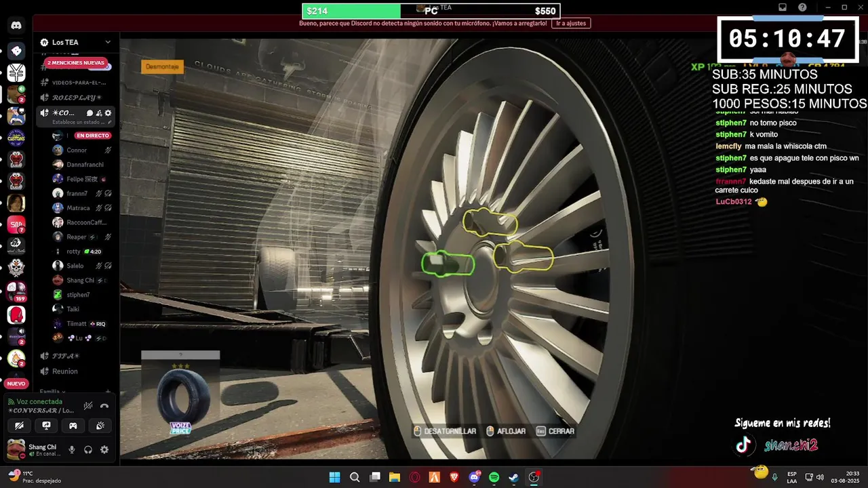Join the ROLEPLAY voice channel

pyautogui.click(x=73, y=98)
